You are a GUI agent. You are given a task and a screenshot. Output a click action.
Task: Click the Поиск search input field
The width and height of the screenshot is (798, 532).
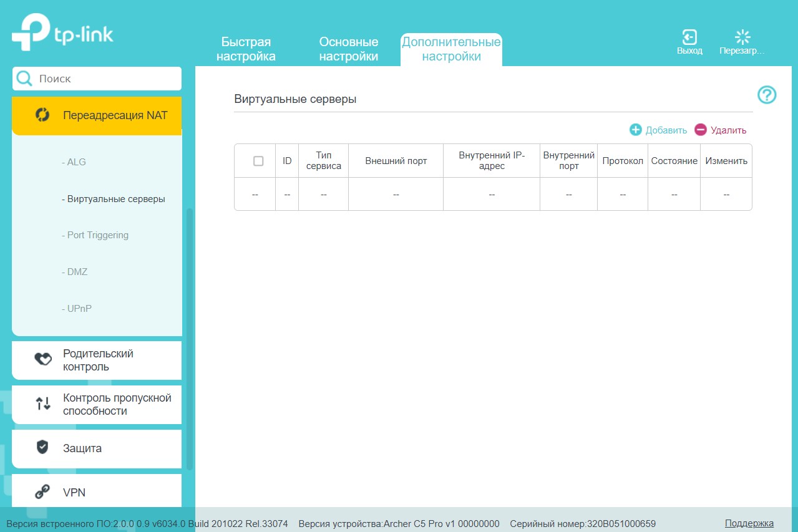pos(106,79)
